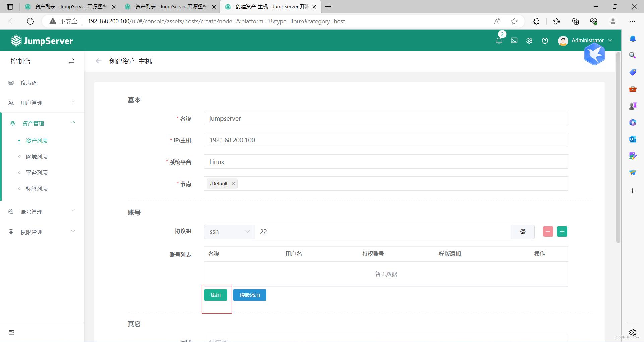Close the 创建资产-主机 browser tab
The width and height of the screenshot is (644, 342).
(x=314, y=7)
